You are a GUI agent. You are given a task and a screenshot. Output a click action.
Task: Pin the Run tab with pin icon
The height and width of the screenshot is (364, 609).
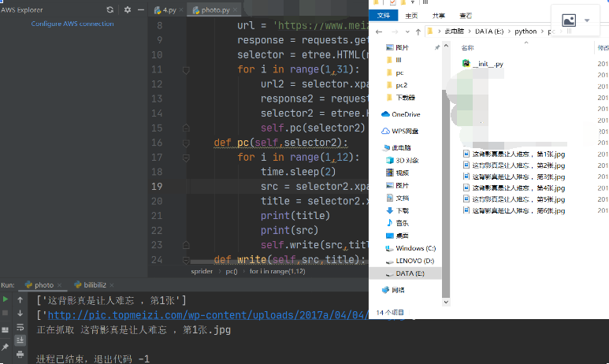pos(6,346)
